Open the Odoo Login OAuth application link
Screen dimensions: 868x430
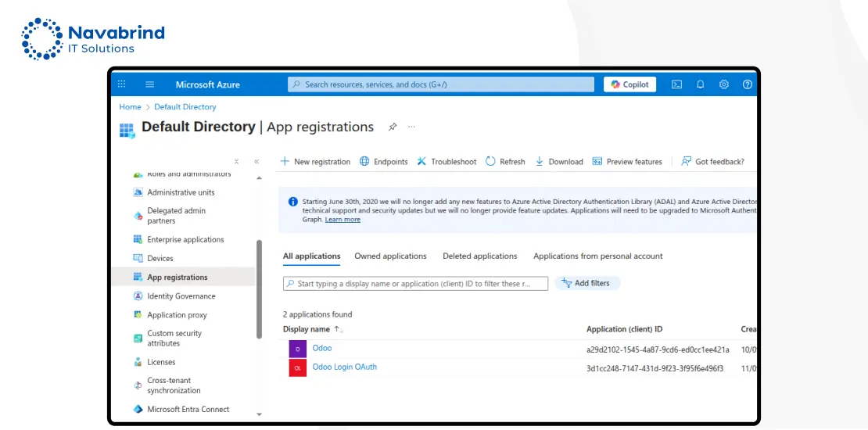[x=344, y=367]
